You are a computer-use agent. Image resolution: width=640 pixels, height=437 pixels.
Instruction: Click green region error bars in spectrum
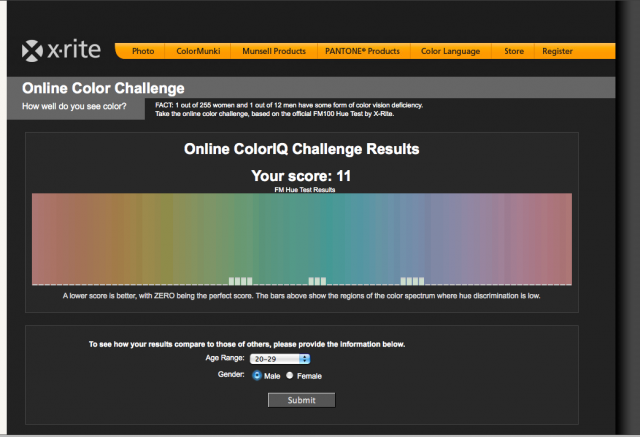click(240, 281)
